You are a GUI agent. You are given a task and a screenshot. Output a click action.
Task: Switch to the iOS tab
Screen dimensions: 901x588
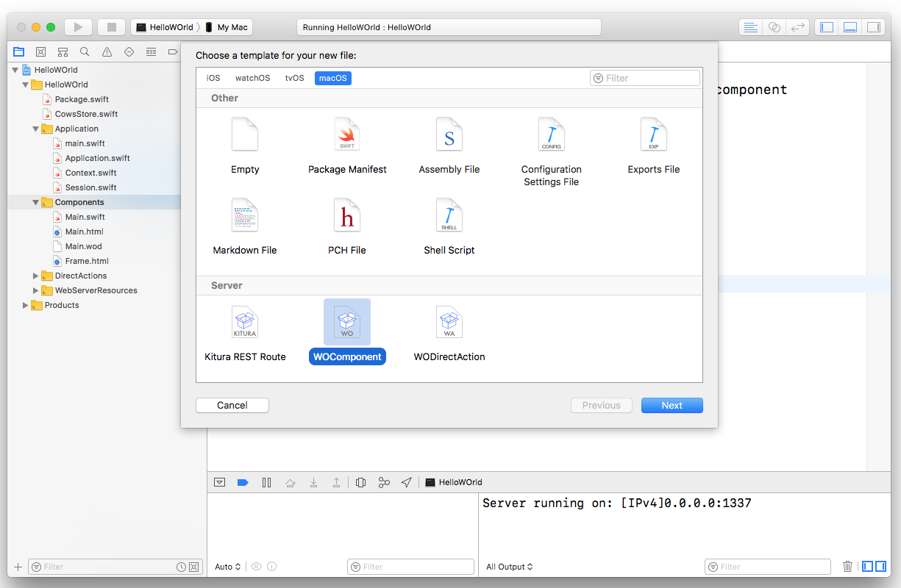[x=213, y=78]
